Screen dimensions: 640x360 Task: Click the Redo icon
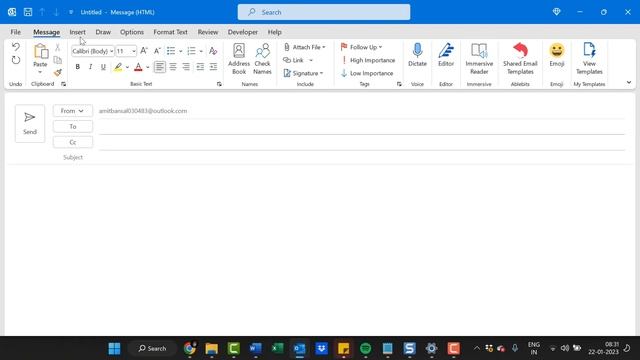coord(16,60)
